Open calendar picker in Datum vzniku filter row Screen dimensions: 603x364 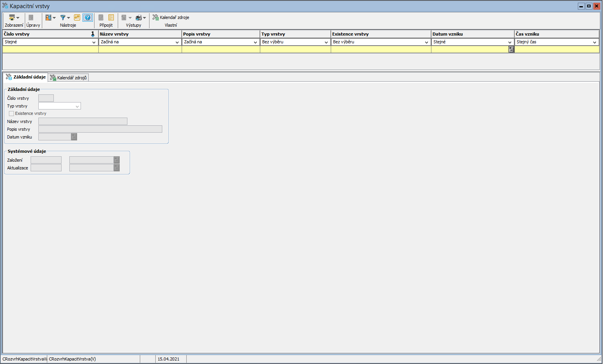click(x=511, y=50)
